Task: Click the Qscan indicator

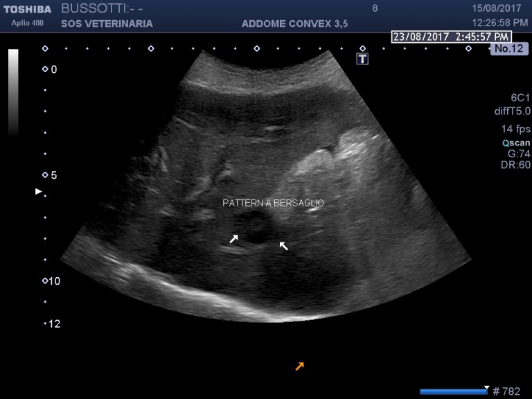Action: [516, 143]
